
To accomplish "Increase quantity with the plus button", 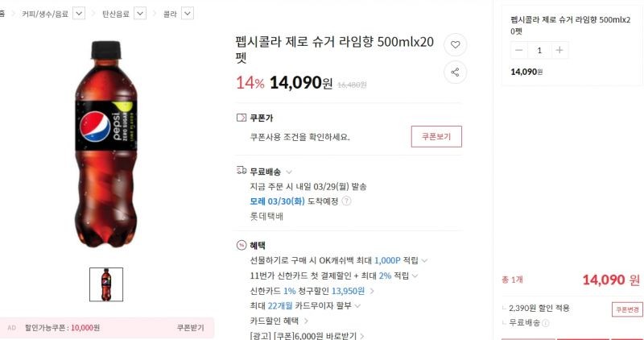I will [559, 50].
